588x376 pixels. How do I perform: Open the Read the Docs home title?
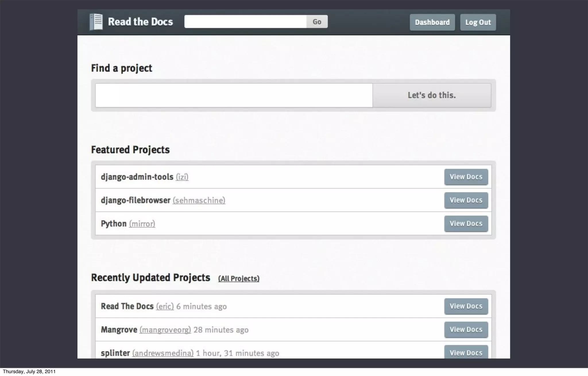coord(140,22)
